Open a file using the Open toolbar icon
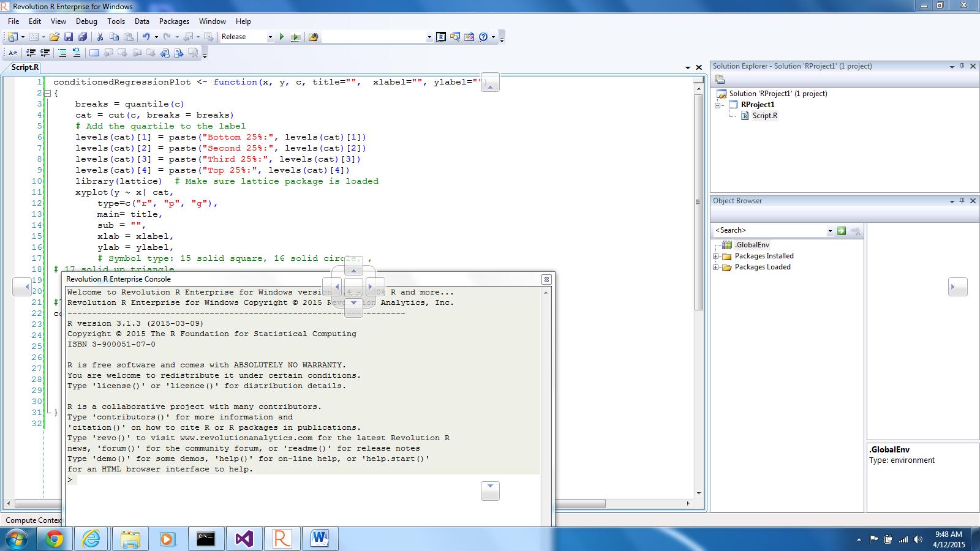 [x=53, y=37]
